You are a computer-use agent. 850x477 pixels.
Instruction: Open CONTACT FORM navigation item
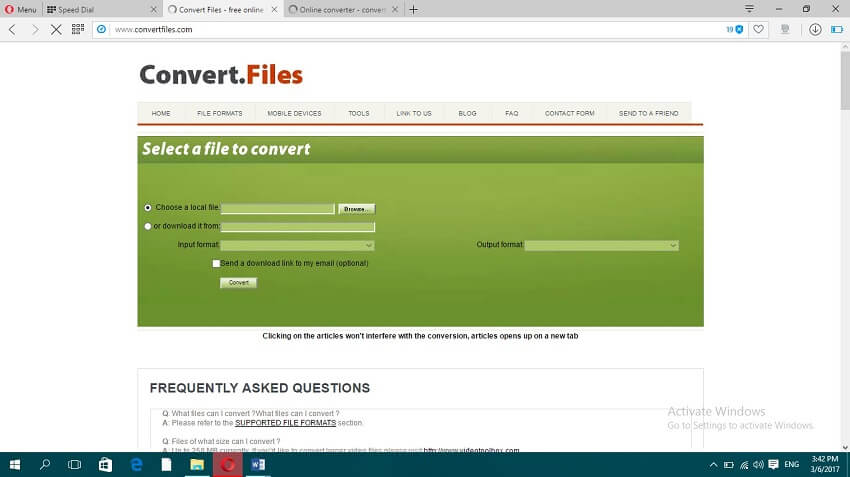570,113
